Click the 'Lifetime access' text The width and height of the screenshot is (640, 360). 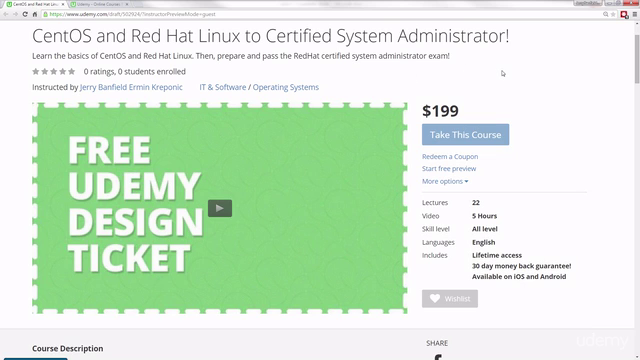[x=497, y=256]
